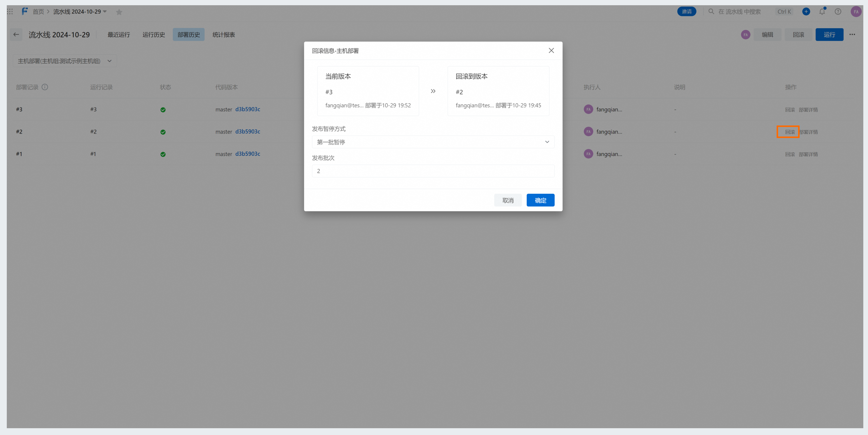Click the 运行记录 column header
This screenshot has height=435, width=868.
pos(101,87)
